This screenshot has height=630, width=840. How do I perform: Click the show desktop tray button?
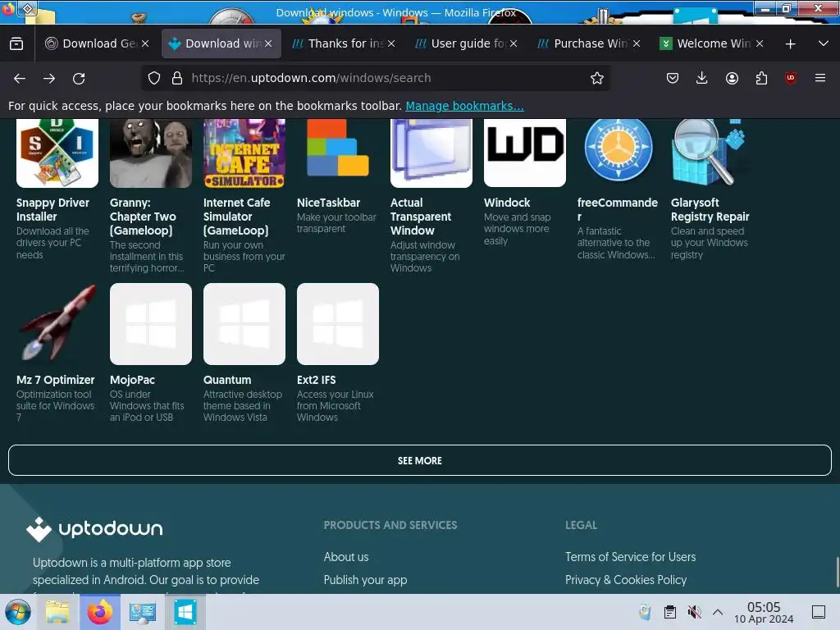tap(819, 612)
